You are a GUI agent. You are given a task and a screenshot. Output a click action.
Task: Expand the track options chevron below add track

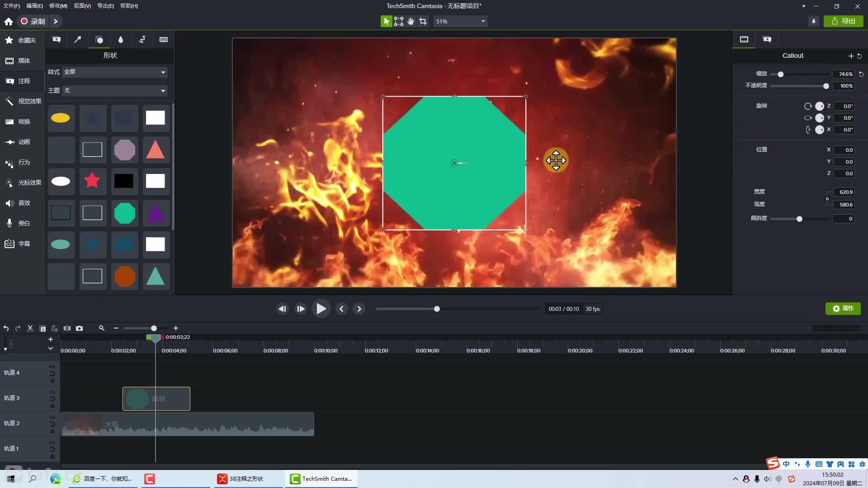pos(51,348)
